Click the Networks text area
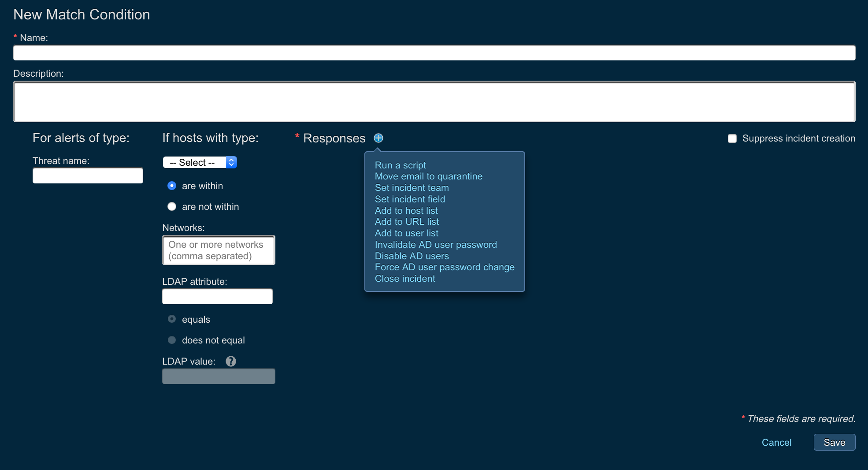Image resolution: width=868 pixels, height=470 pixels. coord(219,250)
